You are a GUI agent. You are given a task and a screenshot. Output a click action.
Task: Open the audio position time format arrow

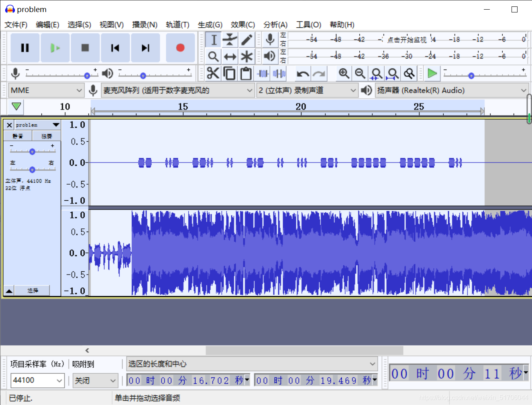click(526, 373)
